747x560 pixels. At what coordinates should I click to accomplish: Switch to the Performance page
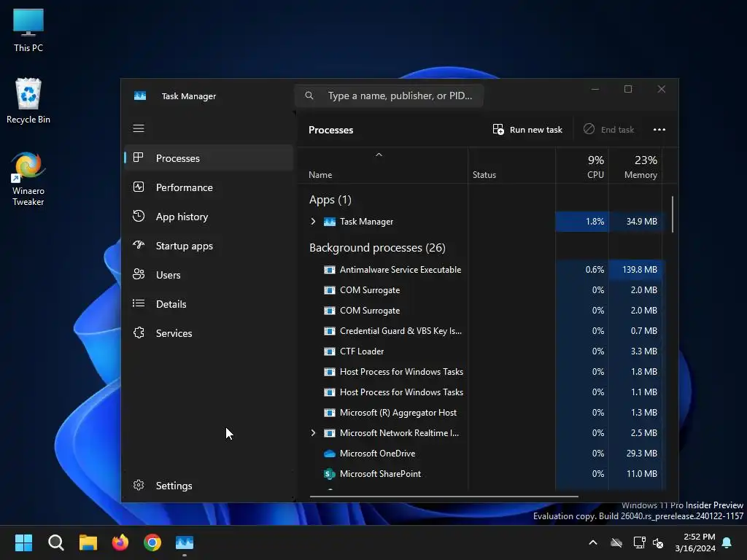209,187
